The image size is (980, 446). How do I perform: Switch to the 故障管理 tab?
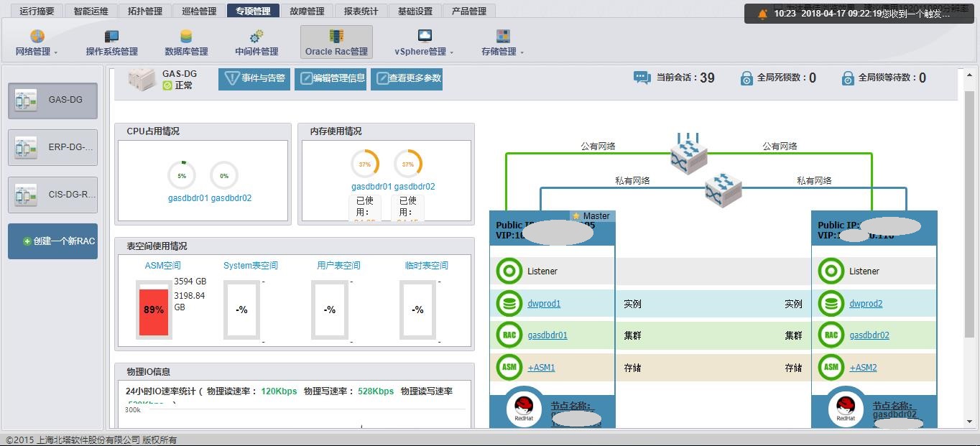coord(305,10)
